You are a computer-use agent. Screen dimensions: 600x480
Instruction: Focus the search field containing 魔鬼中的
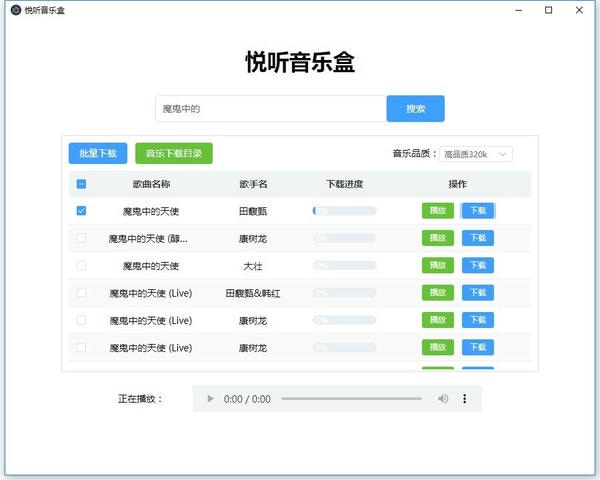coord(271,109)
